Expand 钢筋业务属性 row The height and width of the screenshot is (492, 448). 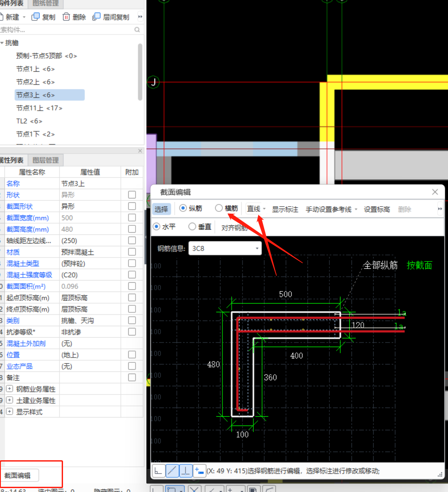[10, 389]
